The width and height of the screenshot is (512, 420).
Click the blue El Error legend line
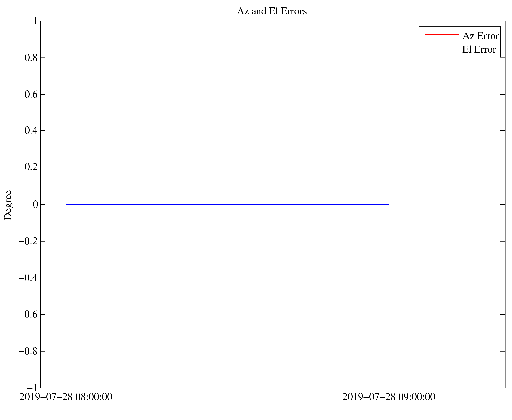tap(441, 48)
